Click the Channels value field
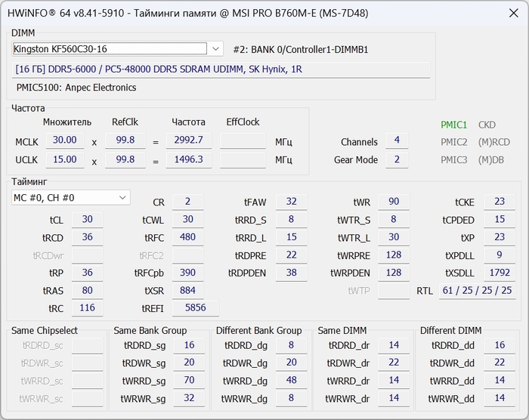The image size is (529, 420). point(396,141)
